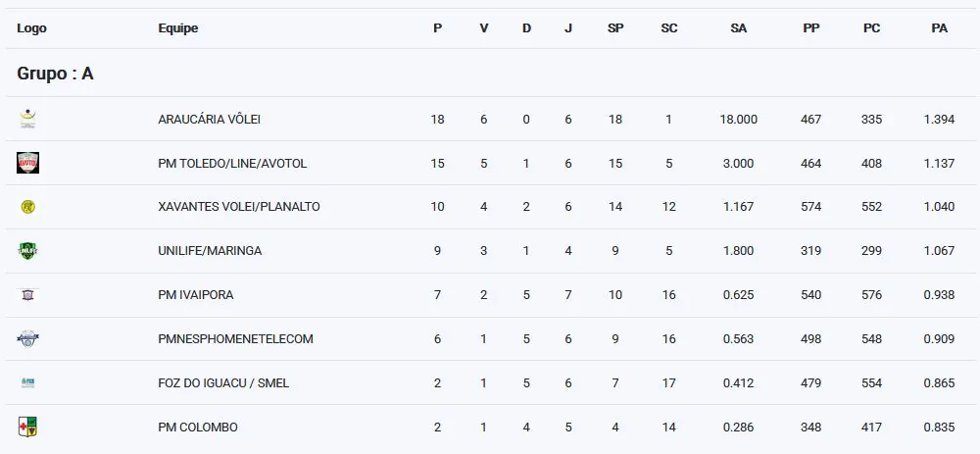Open the UNILIFE/MARINGA team name

(210, 251)
